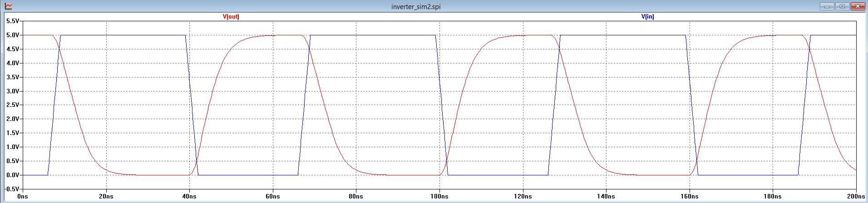Click the 160ns time axis label

(x=690, y=197)
